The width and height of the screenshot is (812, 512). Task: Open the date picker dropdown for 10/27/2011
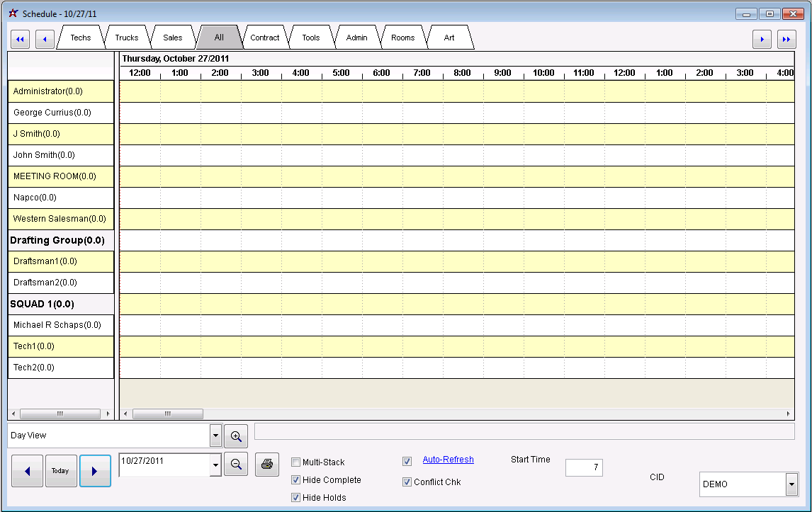click(x=216, y=465)
